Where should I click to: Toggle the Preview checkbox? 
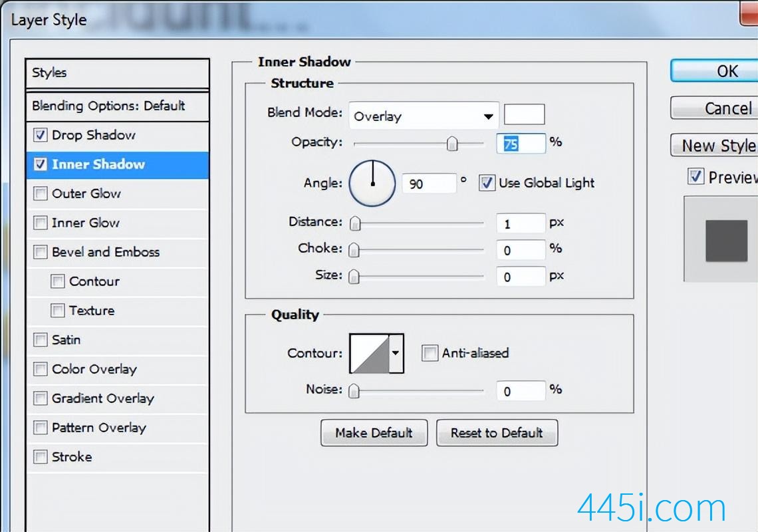(x=695, y=176)
